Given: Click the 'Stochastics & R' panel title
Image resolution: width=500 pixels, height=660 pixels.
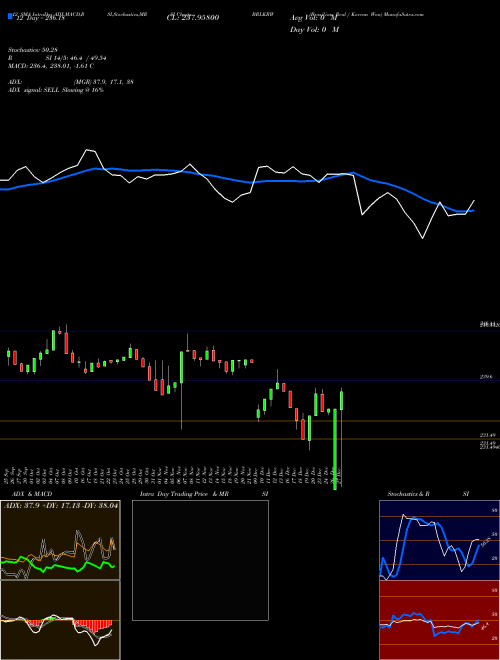Looking at the screenshot, I should click(408, 494).
